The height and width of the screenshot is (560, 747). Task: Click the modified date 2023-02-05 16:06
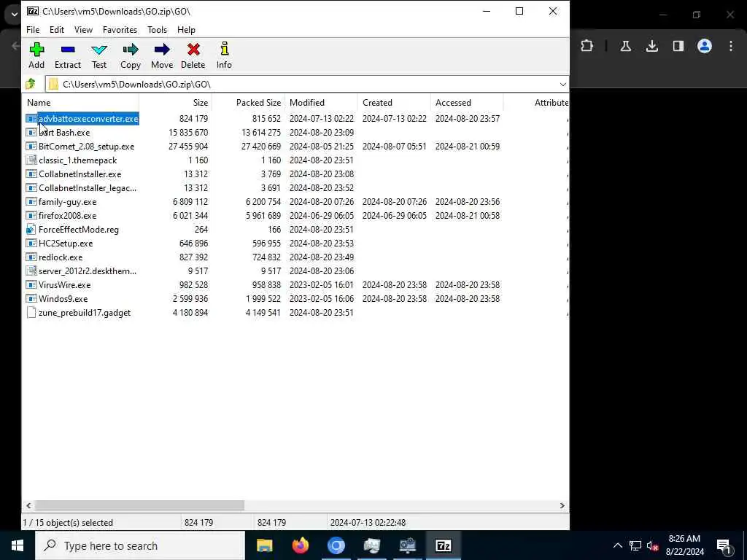(322, 298)
